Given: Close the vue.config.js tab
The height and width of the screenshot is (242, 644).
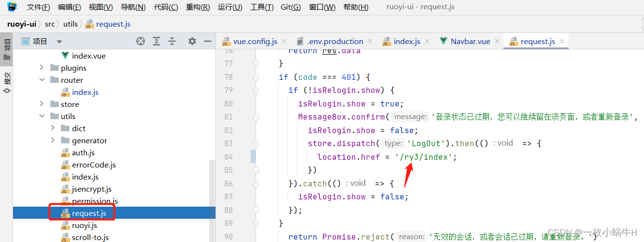Looking at the screenshot, I should click(x=284, y=41).
